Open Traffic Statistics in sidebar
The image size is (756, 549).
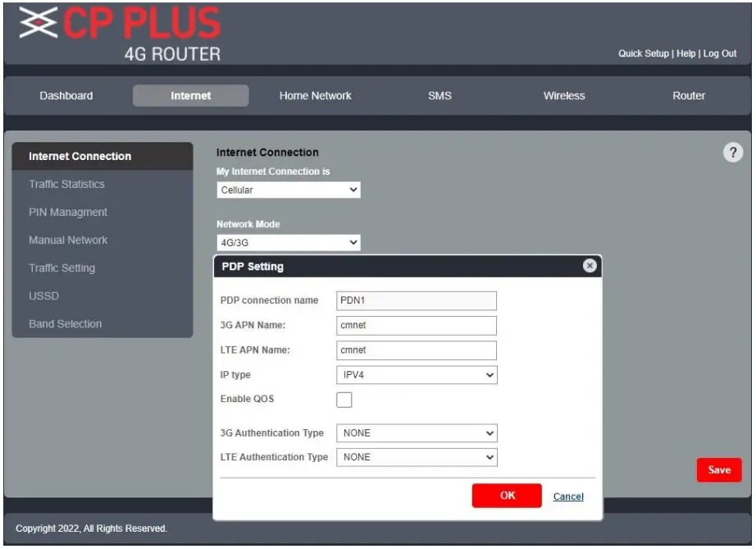[66, 185]
